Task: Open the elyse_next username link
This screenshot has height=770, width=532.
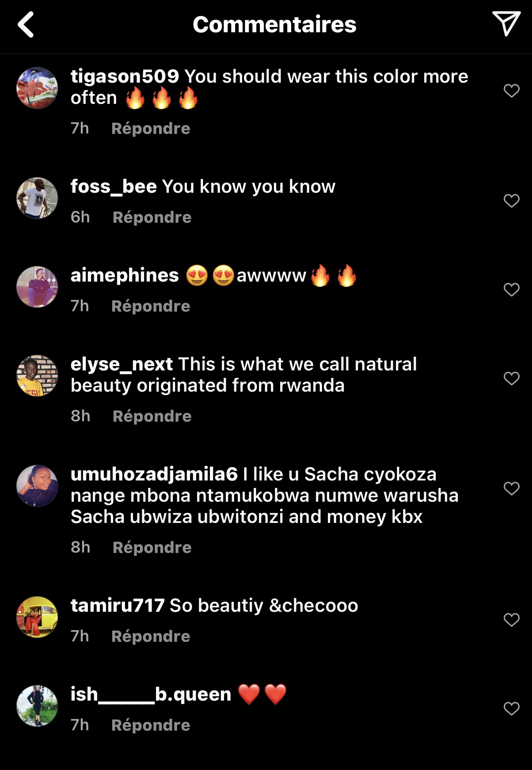Action: point(122,364)
